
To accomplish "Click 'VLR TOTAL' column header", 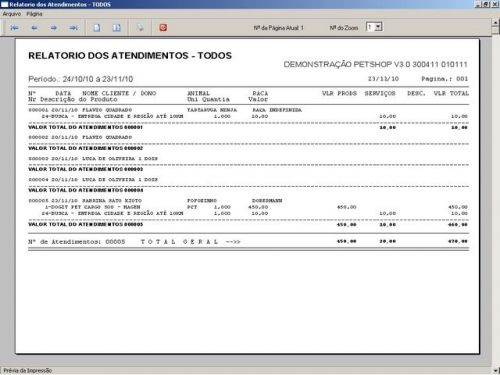I will pos(451,93).
